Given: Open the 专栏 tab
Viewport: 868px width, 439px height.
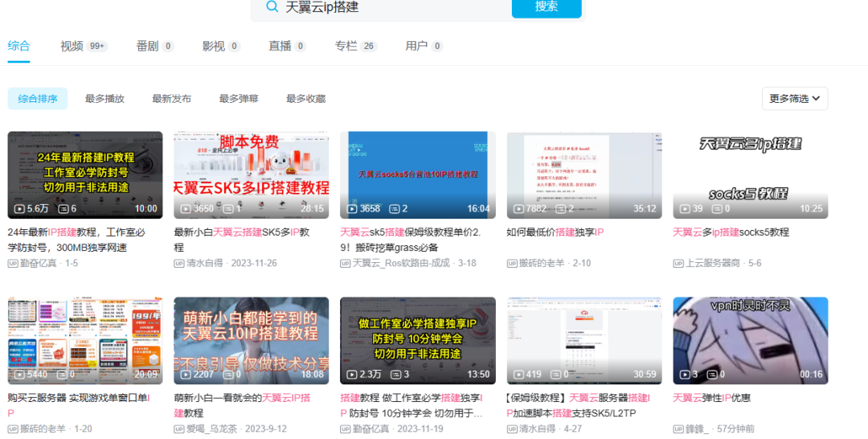Looking at the screenshot, I should (x=355, y=46).
